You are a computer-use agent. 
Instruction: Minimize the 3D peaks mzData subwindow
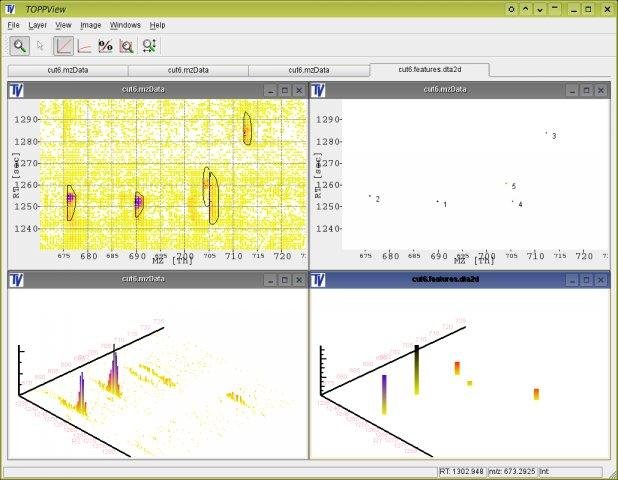[x=270, y=280]
